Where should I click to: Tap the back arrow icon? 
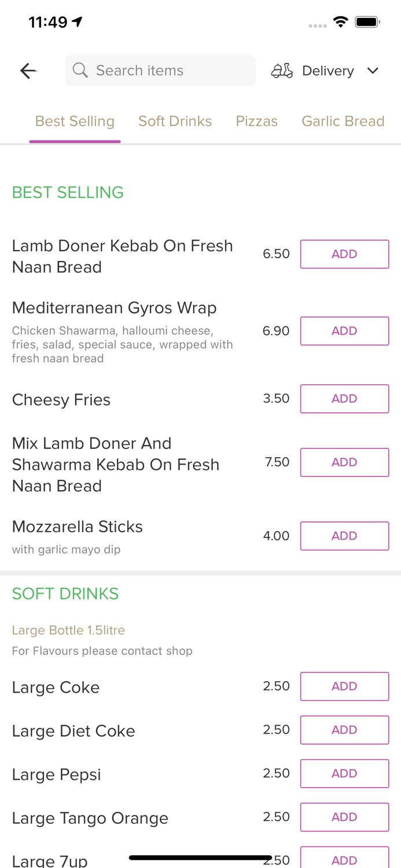(28, 71)
